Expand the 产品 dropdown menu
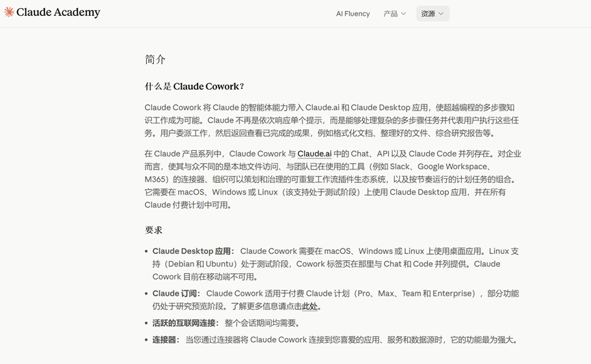This screenshot has width=591, height=364. (395, 14)
